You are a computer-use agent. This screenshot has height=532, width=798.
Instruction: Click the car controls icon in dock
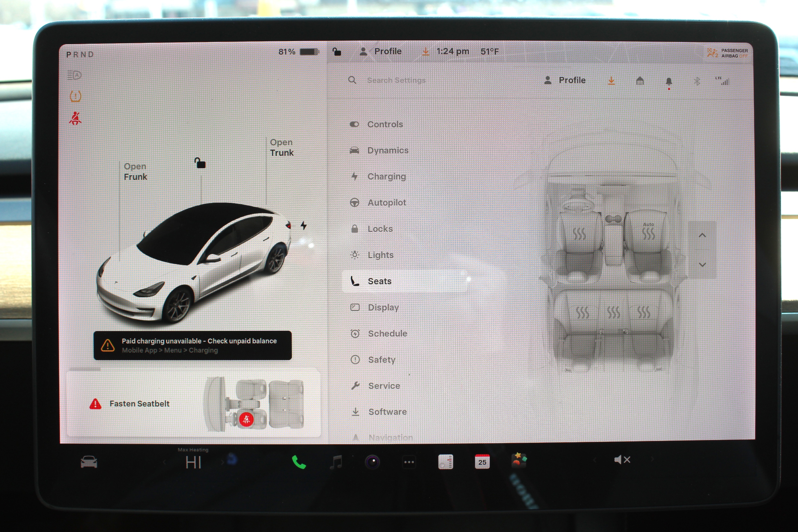point(89,462)
